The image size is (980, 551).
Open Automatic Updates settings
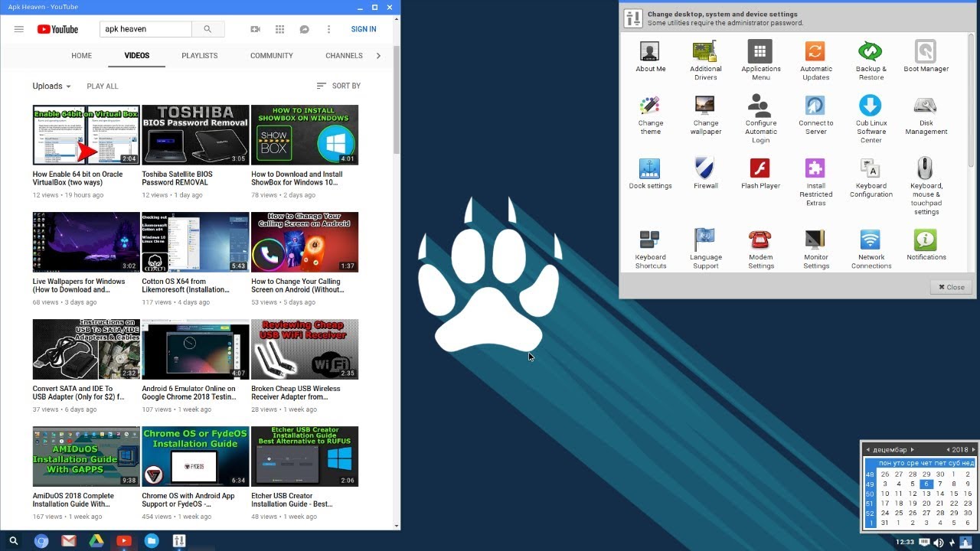815,60
